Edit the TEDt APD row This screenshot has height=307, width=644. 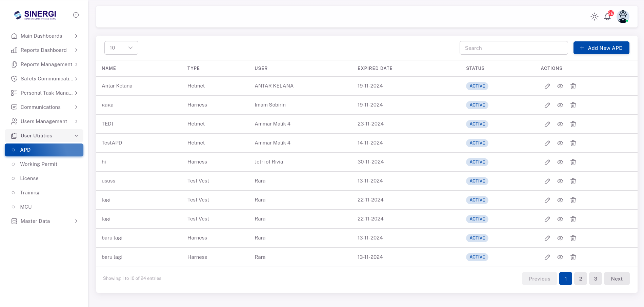[547, 124]
